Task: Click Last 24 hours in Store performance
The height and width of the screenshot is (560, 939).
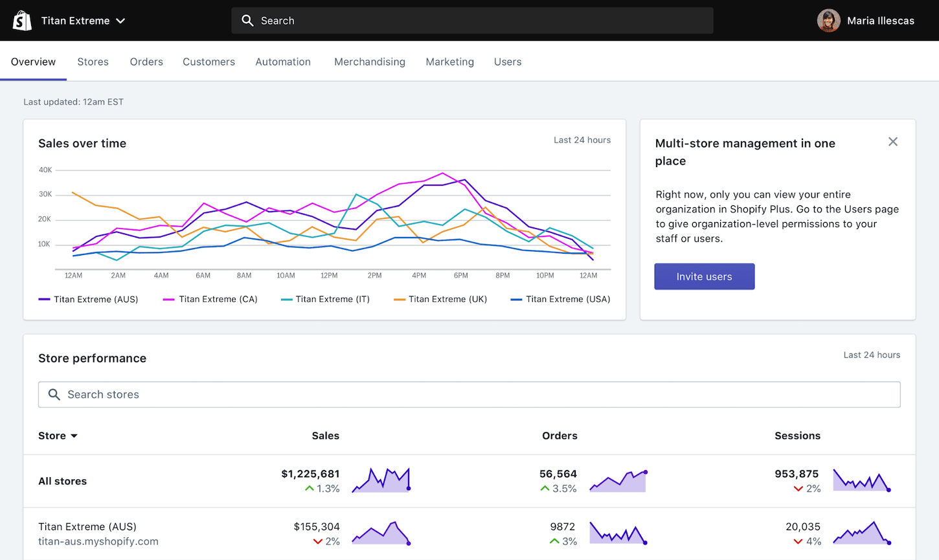Action: coord(872,355)
